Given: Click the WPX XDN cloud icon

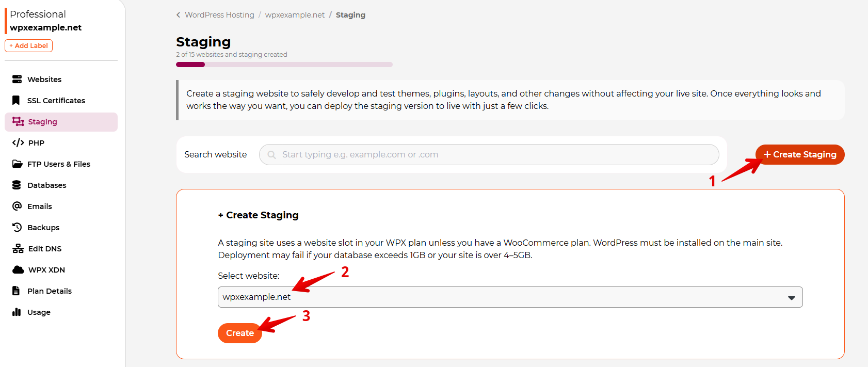Looking at the screenshot, I should point(18,269).
